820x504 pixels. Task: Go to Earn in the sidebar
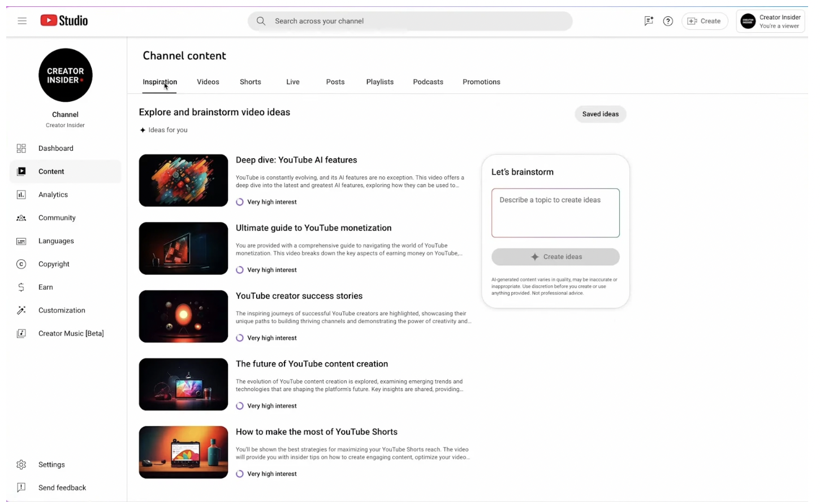(x=66, y=287)
